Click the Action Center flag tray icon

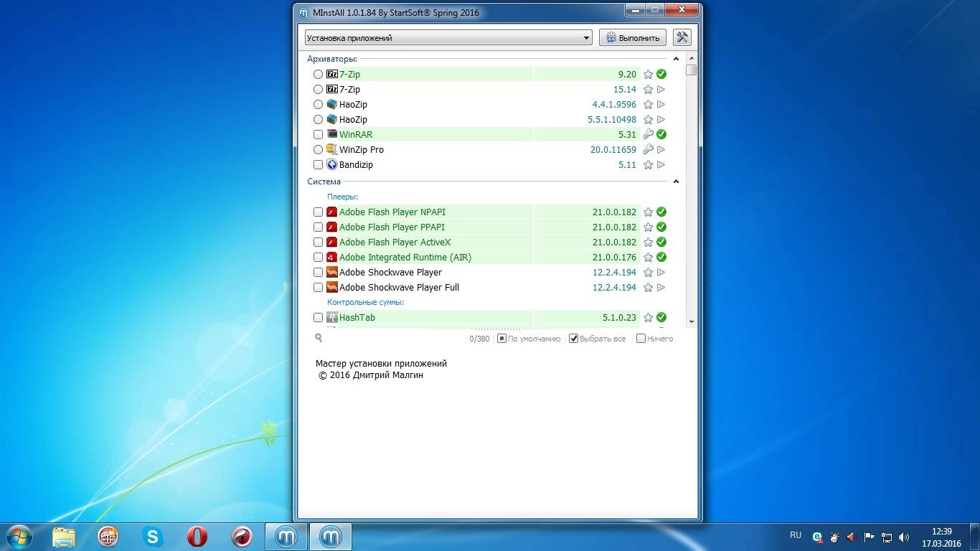pyautogui.click(x=869, y=537)
